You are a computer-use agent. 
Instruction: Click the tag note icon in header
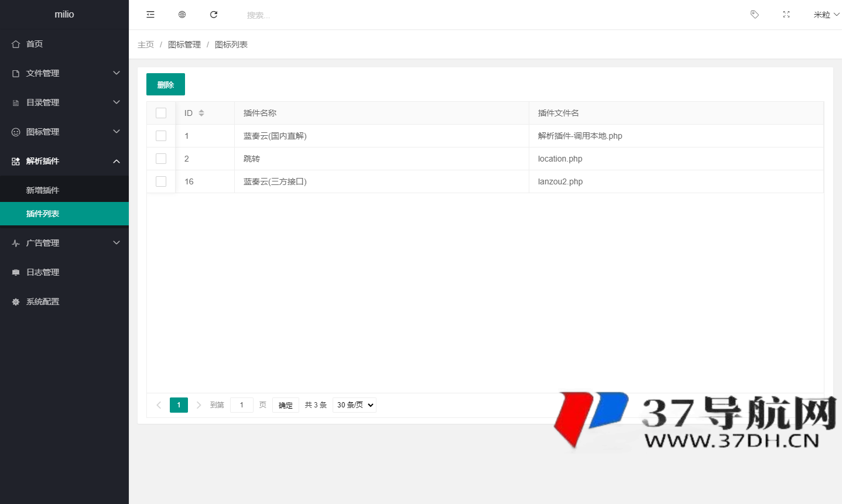pyautogui.click(x=755, y=15)
